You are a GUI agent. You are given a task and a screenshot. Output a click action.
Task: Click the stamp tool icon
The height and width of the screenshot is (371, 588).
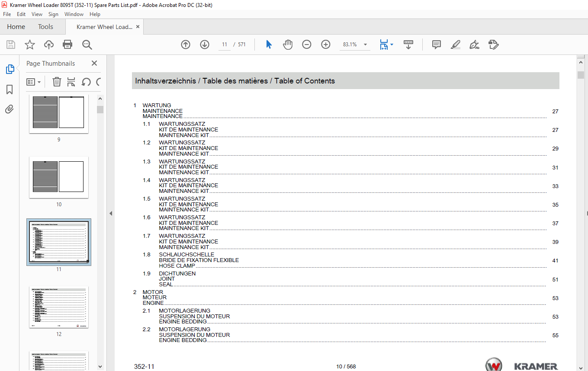click(x=494, y=45)
